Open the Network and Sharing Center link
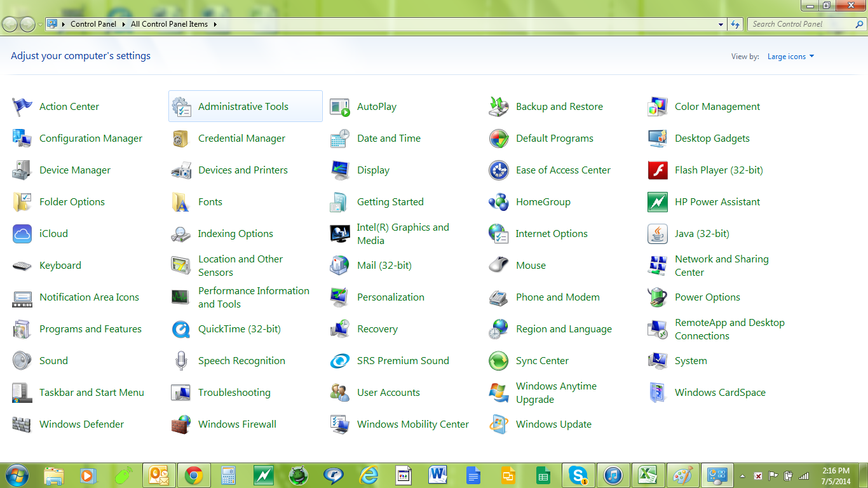The image size is (868, 488). coord(722,266)
